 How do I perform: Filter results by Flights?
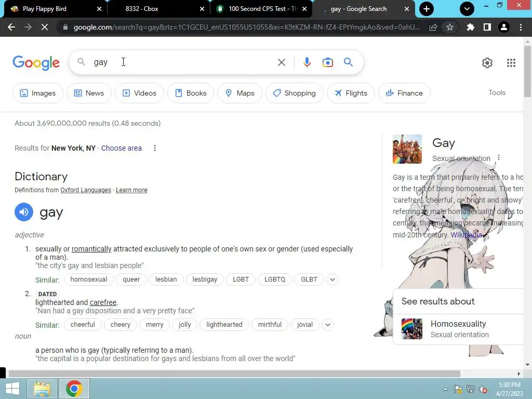[351, 93]
